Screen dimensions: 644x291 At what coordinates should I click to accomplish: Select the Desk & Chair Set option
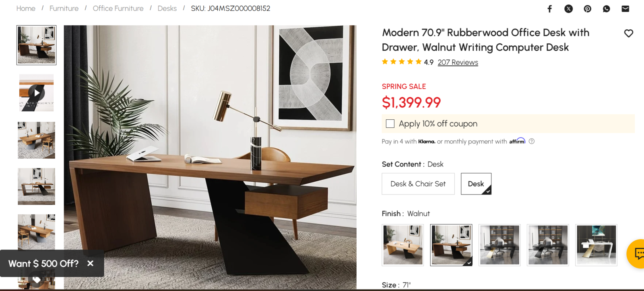point(418,184)
